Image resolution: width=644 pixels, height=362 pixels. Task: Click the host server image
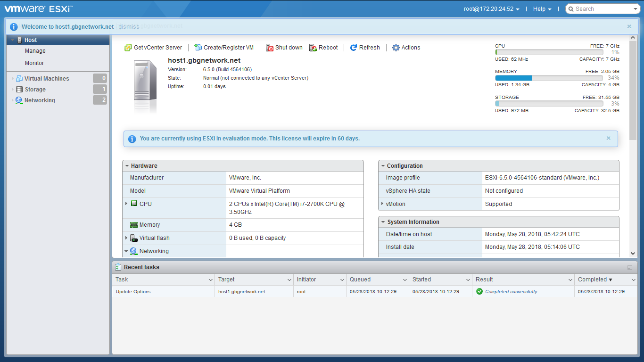click(145, 87)
